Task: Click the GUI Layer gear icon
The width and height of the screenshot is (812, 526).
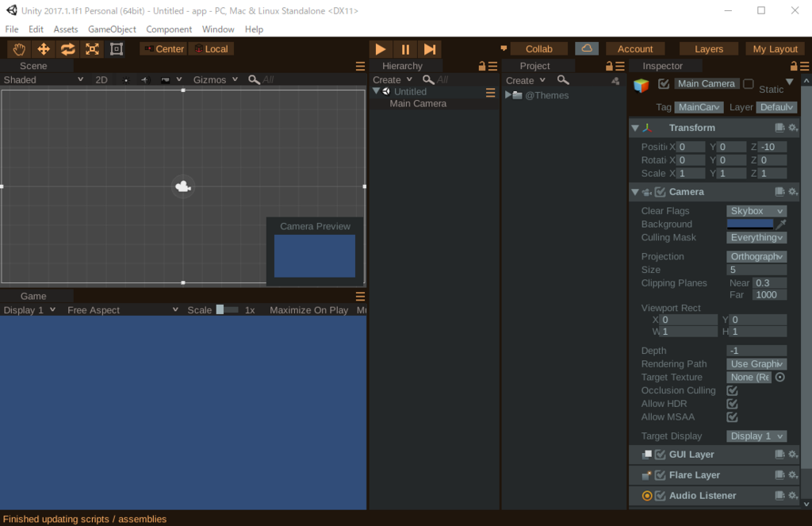Action: 793,455
